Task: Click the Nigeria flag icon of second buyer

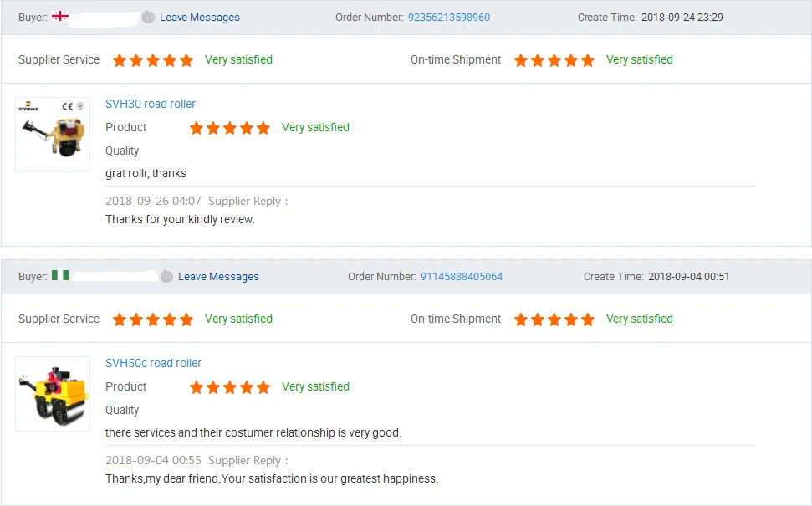Action: 60,275
